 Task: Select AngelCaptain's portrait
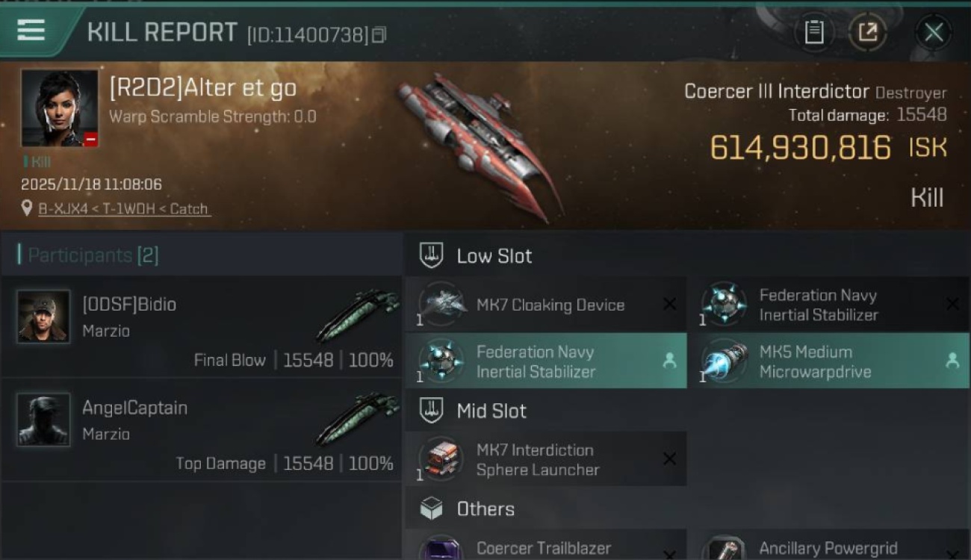coord(43,420)
